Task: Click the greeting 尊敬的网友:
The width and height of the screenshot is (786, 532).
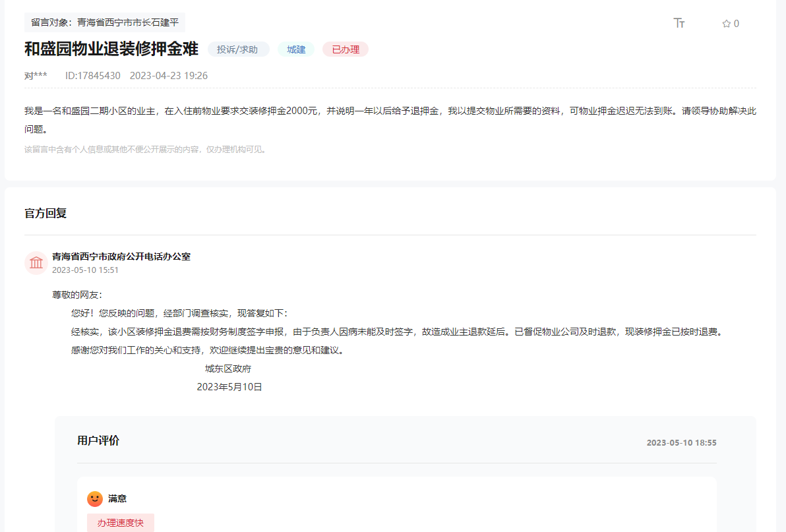Action: [x=77, y=295]
